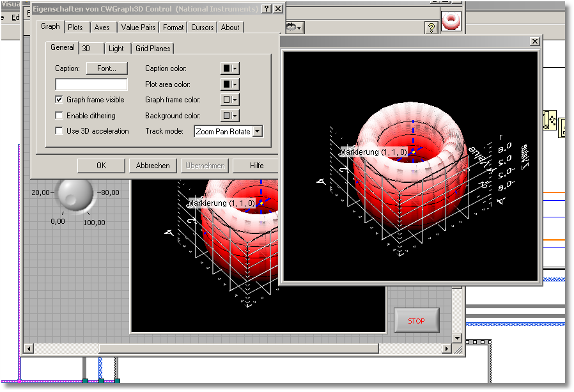The image size is (574, 392).
Task: Click the 100,00 knob scale label
Action: point(95,223)
